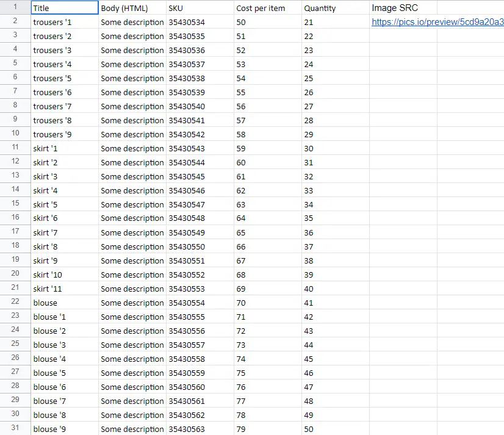
Task: Select the blouse '2 row's cost cell
Action: pyautogui.click(x=268, y=331)
